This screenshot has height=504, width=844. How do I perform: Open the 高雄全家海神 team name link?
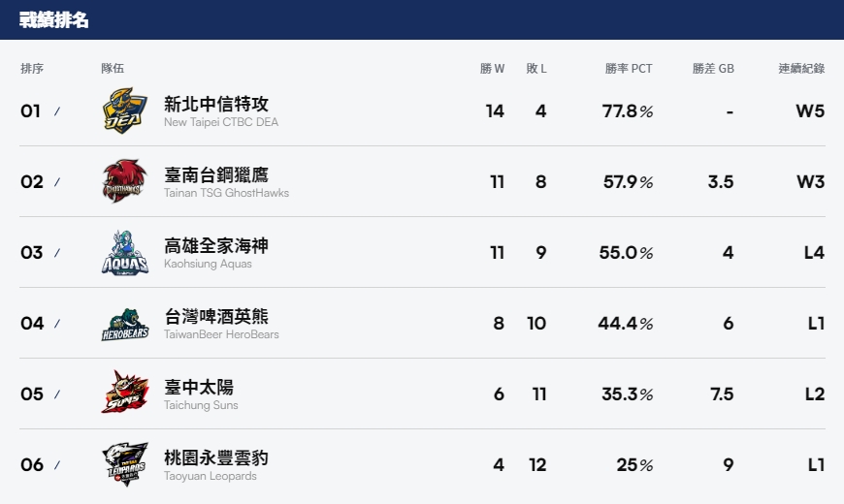(216, 246)
